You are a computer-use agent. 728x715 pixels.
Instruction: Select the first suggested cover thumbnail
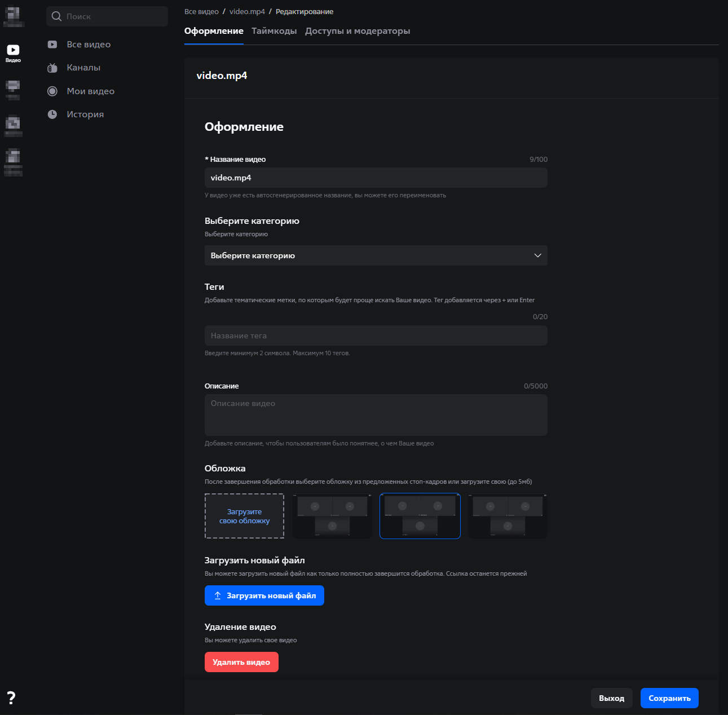pyautogui.click(x=332, y=516)
